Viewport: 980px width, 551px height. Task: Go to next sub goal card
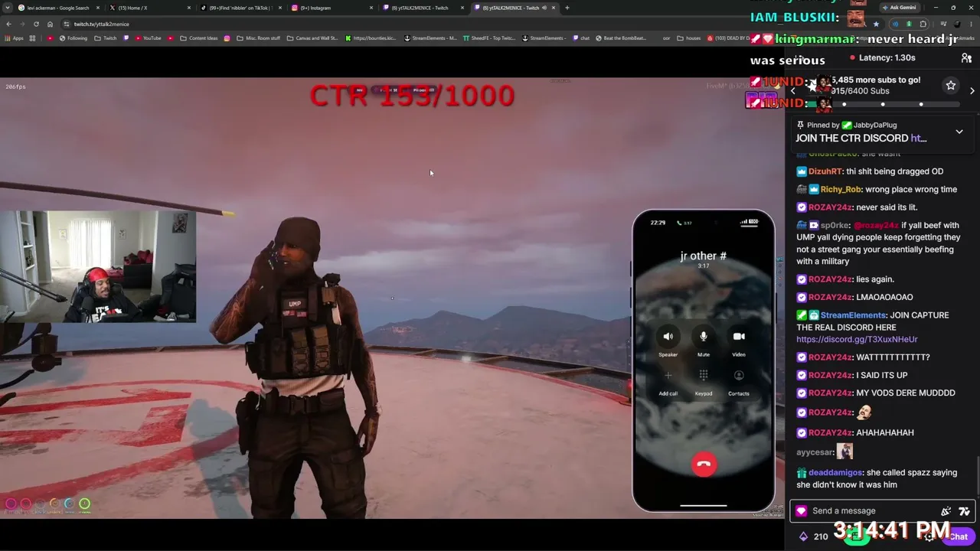click(x=972, y=91)
